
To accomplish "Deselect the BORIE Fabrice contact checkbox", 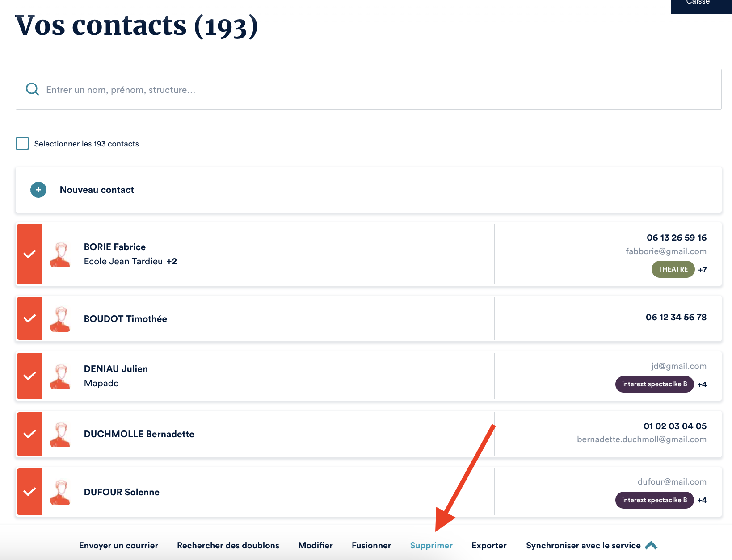I will pyautogui.click(x=29, y=254).
